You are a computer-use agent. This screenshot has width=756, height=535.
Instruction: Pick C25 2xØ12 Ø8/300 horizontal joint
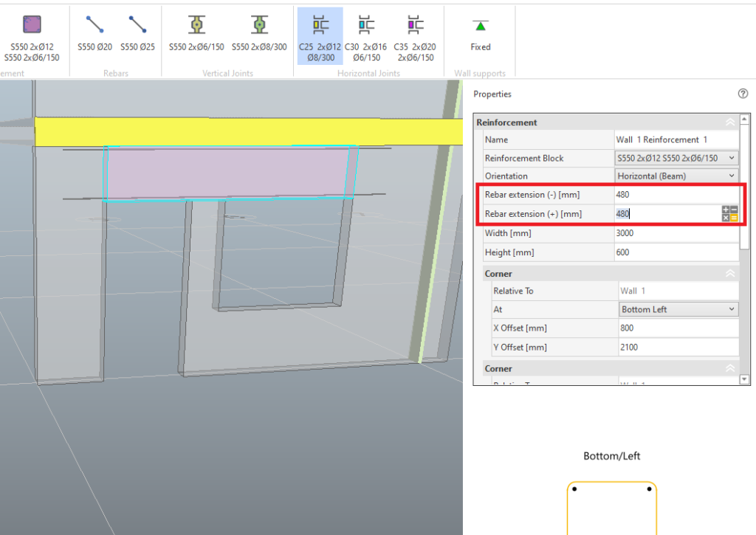click(320, 25)
